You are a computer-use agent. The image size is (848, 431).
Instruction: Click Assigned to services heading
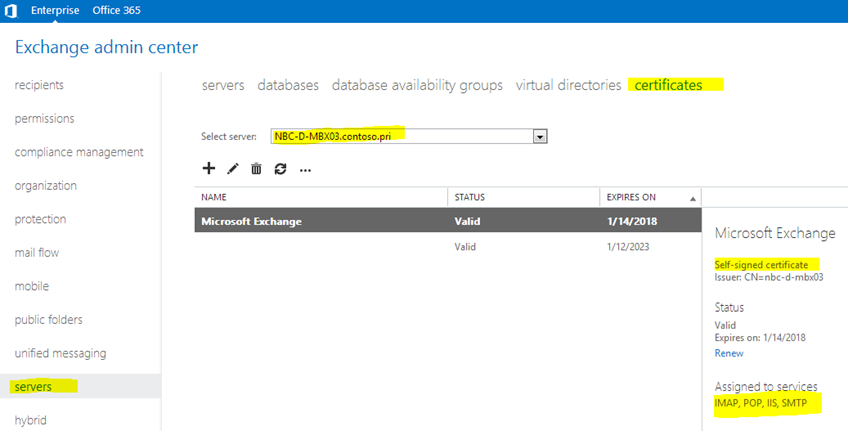[x=766, y=387]
